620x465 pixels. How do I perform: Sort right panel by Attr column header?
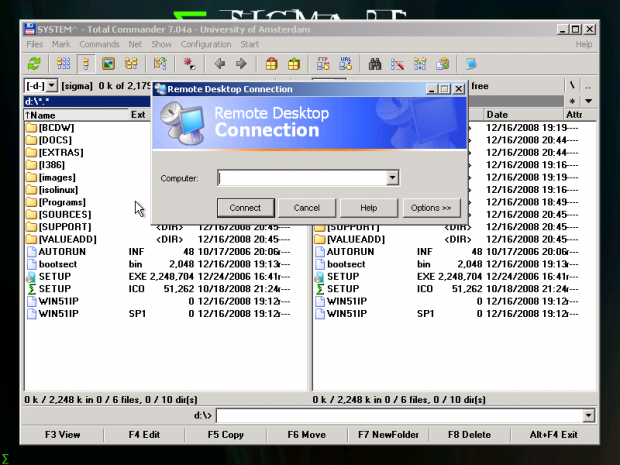579,115
